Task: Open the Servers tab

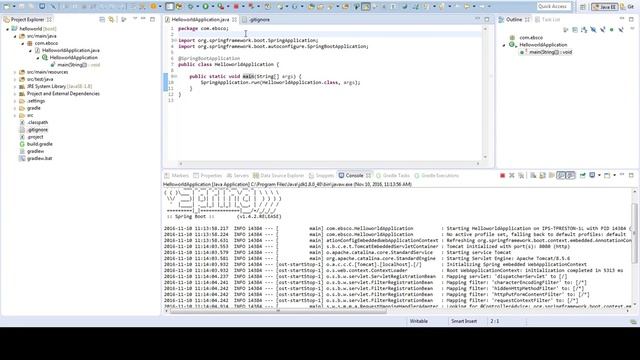Action: [x=238, y=176]
